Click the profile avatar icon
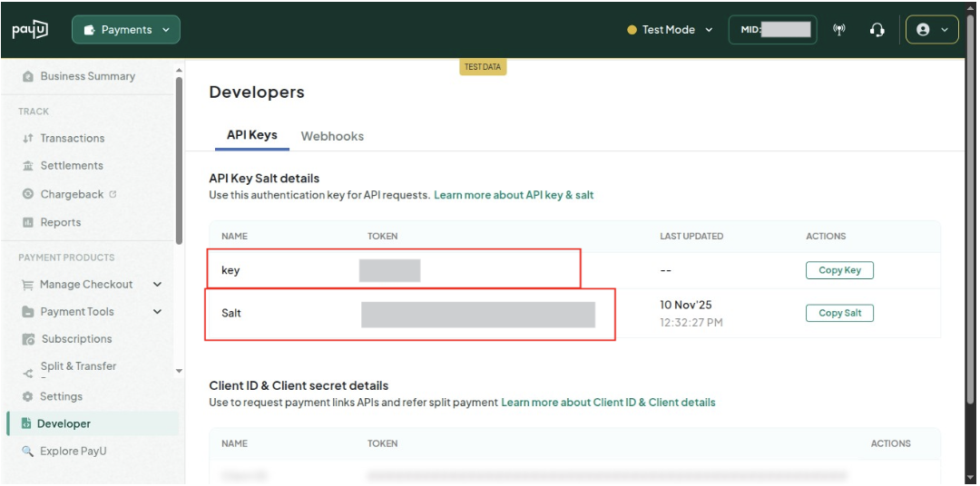Viewport: 980px width, 486px height. pyautogui.click(x=923, y=29)
